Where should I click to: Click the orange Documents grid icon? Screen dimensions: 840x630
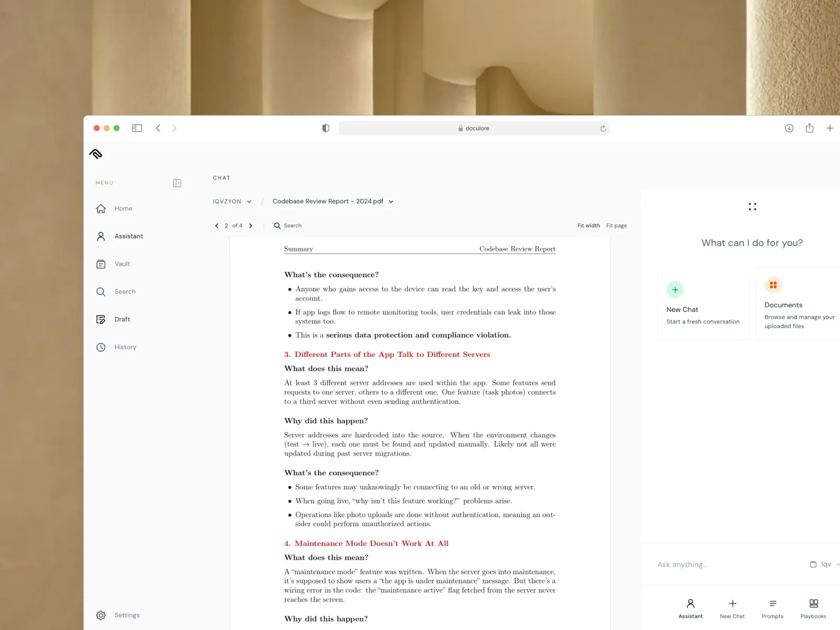click(x=773, y=285)
